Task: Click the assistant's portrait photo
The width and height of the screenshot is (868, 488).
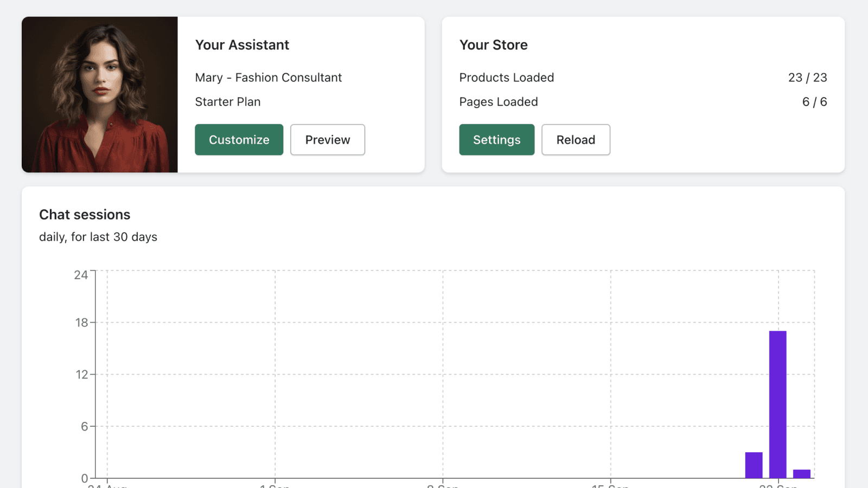Action: pyautogui.click(x=100, y=94)
